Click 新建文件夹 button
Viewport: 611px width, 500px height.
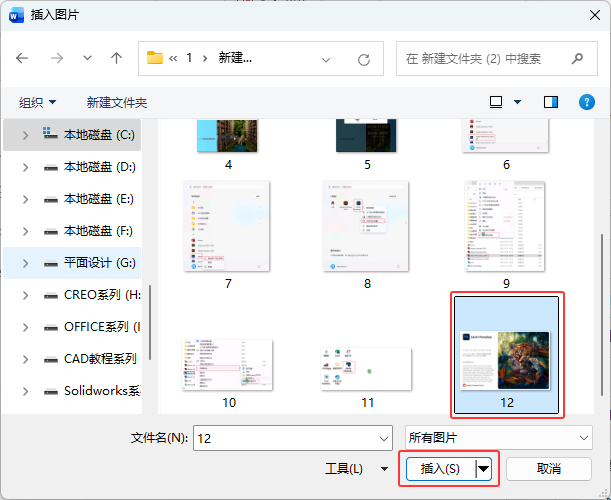(117, 102)
